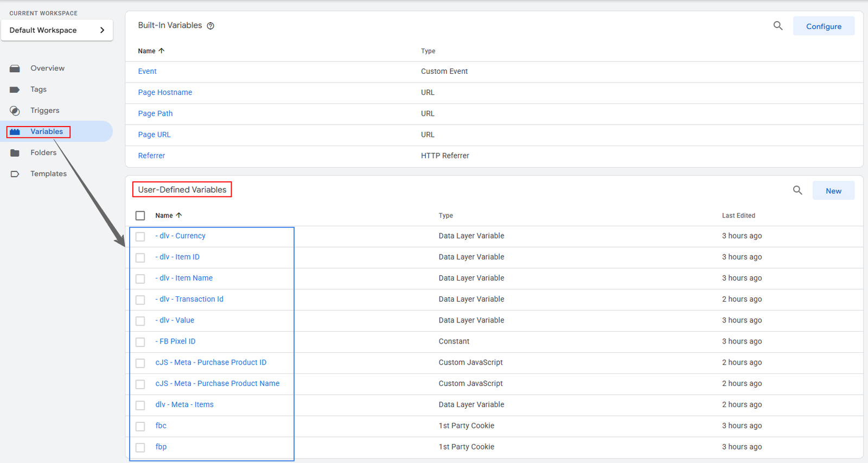This screenshot has height=463, width=868.
Task: Check the box for dlv - Value
Action: tap(141, 321)
